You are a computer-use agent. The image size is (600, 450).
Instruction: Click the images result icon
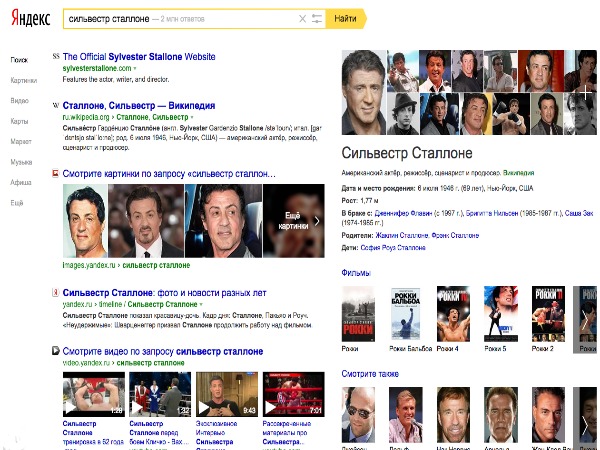point(55,174)
